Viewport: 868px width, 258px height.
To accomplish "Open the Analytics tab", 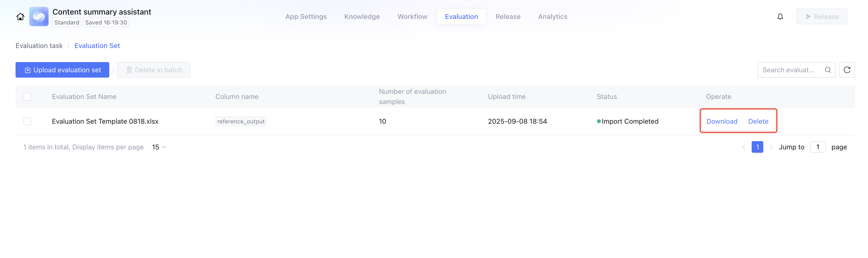I will click(553, 16).
